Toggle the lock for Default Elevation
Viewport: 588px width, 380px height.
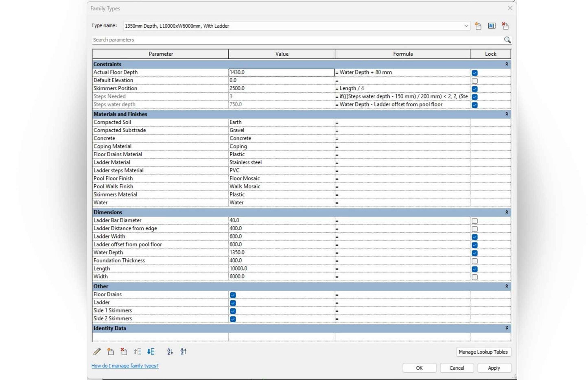coord(474,81)
